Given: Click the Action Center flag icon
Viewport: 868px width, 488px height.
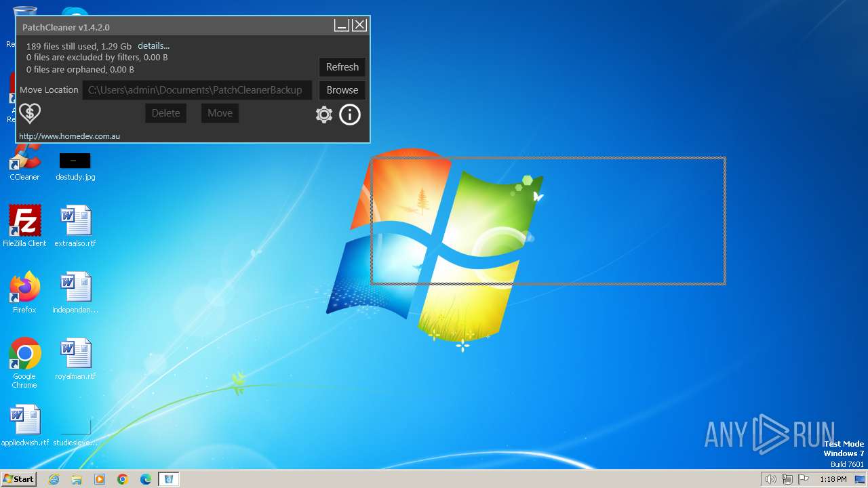Looking at the screenshot, I should pyautogui.click(x=804, y=479).
